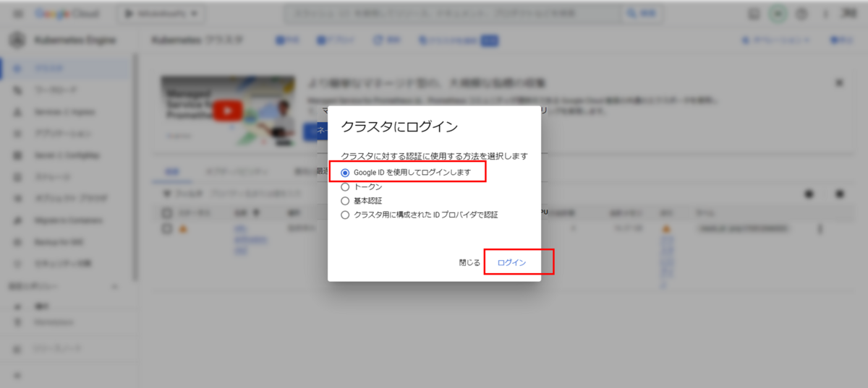Click the search box in top bar
The width and height of the screenshot is (868, 388).
[x=452, y=14]
